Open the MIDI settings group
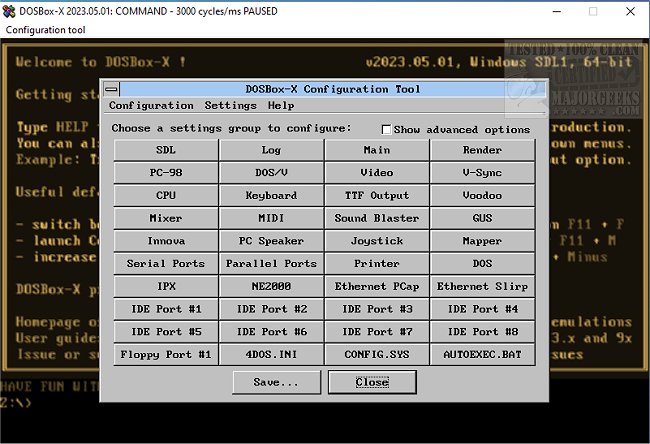The height and width of the screenshot is (444, 650). 271,218
